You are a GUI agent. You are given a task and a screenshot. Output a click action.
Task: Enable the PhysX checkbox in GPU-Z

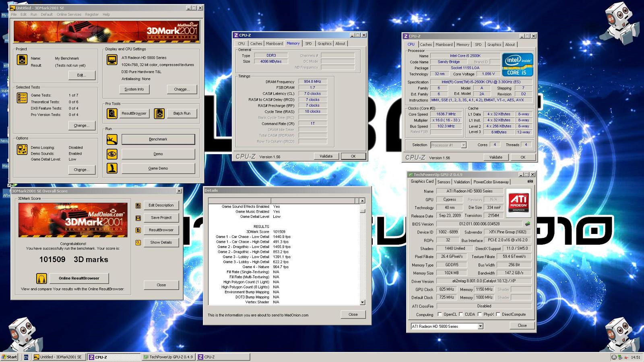pos(480,314)
